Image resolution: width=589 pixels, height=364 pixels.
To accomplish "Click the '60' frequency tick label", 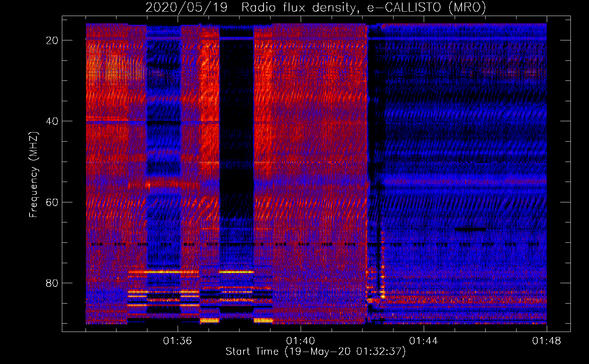I will (x=52, y=202).
